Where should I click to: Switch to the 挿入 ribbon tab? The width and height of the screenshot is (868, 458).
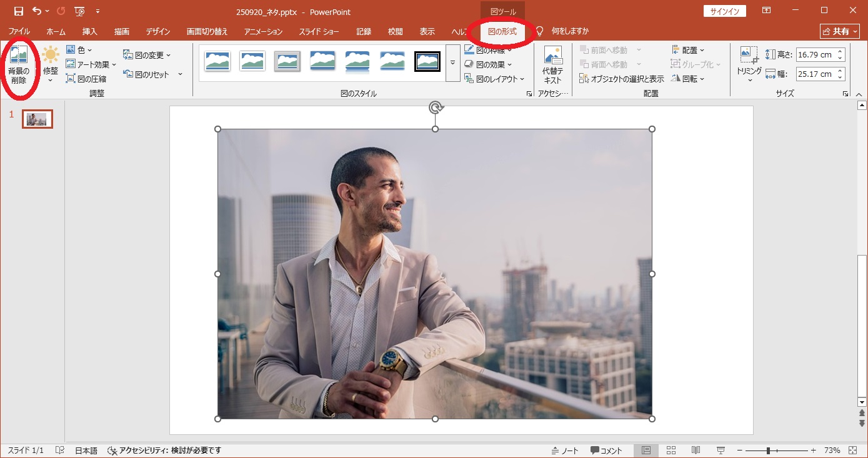click(89, 31)
